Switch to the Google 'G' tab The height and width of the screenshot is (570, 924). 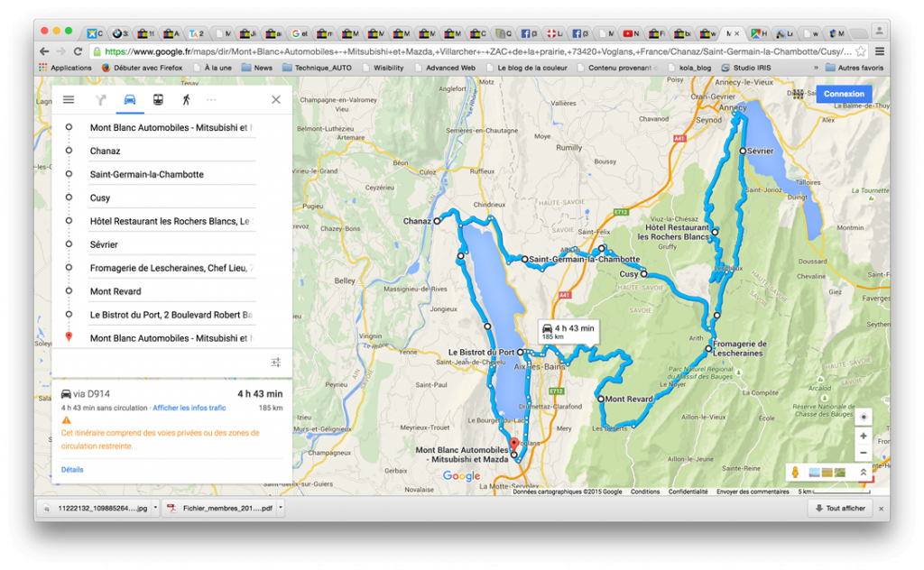(x=299, y=33)
